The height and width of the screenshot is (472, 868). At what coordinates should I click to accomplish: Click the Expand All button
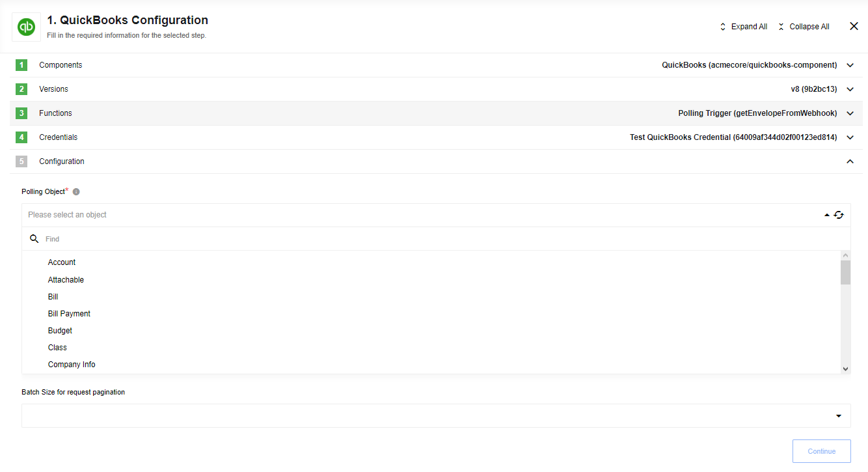point(743,27)
